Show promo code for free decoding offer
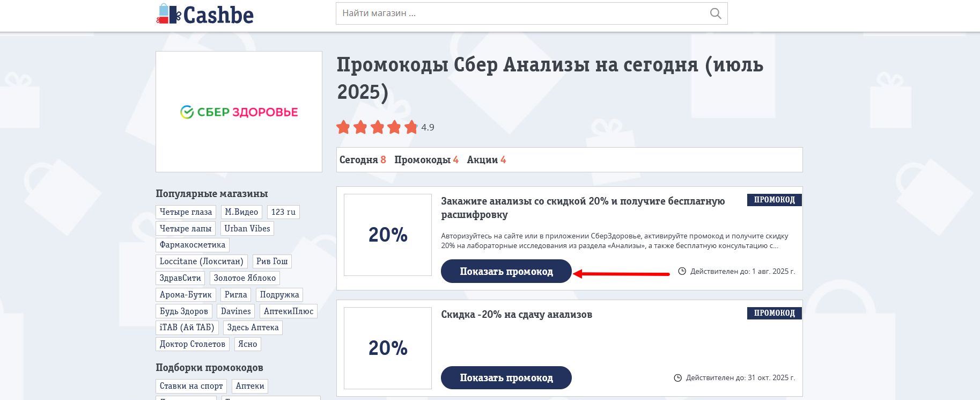980x400 pixels. click(x=506, y=271)
